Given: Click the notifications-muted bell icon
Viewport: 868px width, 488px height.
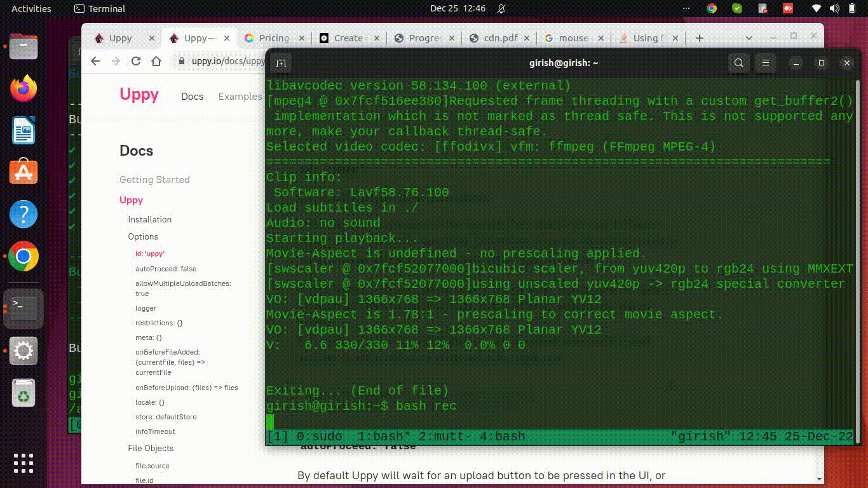Looking at the screenshot, I should pos(501,9).
